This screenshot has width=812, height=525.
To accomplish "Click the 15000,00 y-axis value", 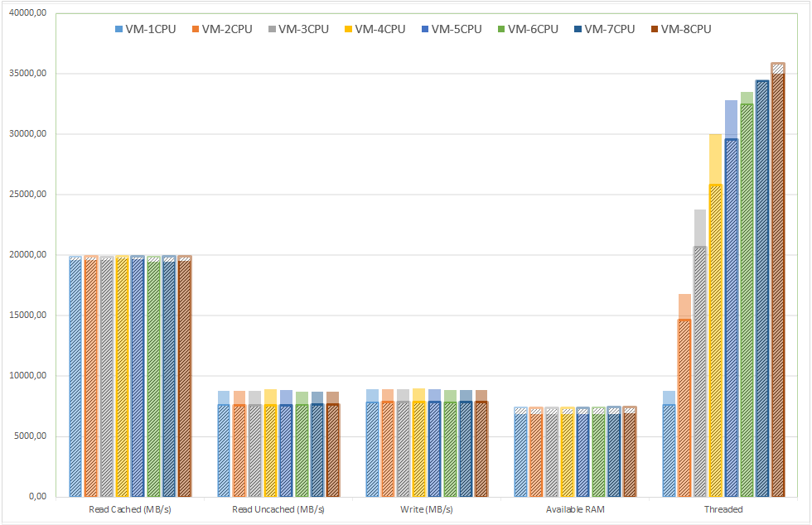I will pyautogui.click(x=28, y=315).
